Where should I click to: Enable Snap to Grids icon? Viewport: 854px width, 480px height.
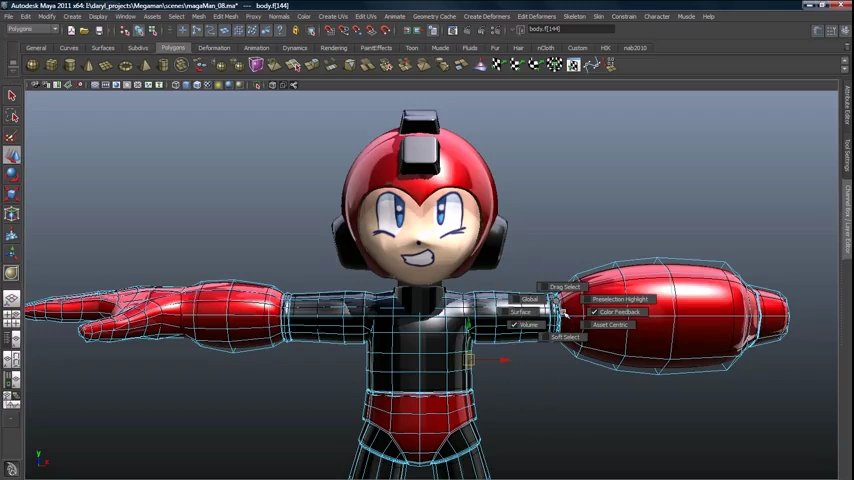click(x=330, y=31)
